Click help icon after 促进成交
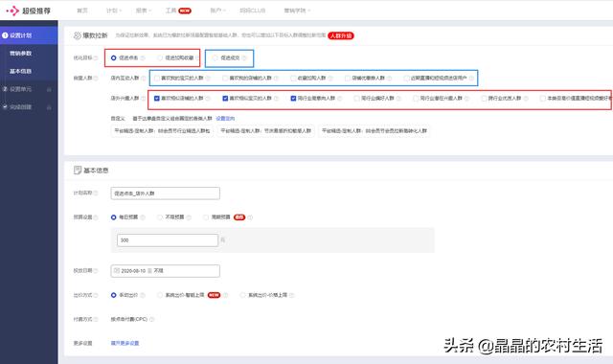 tap(244, 57)
